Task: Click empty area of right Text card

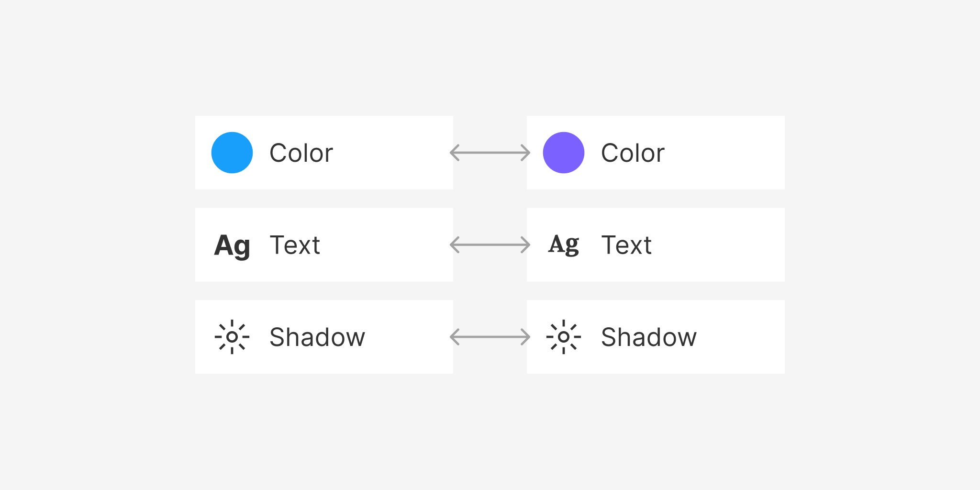Action: 718,245
